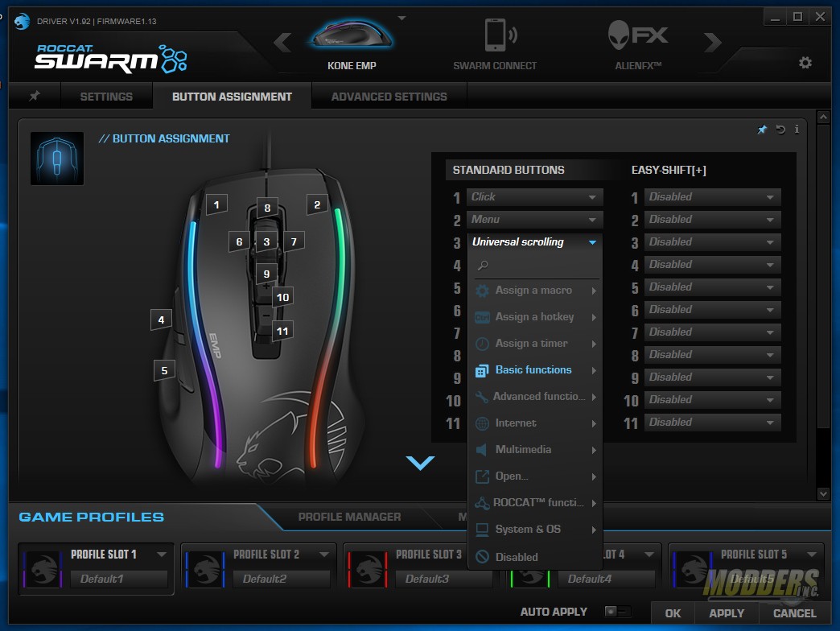The image size is (840, 631).
Task: Open the Assign a macro submenu
Action: (x=536, y=291)
